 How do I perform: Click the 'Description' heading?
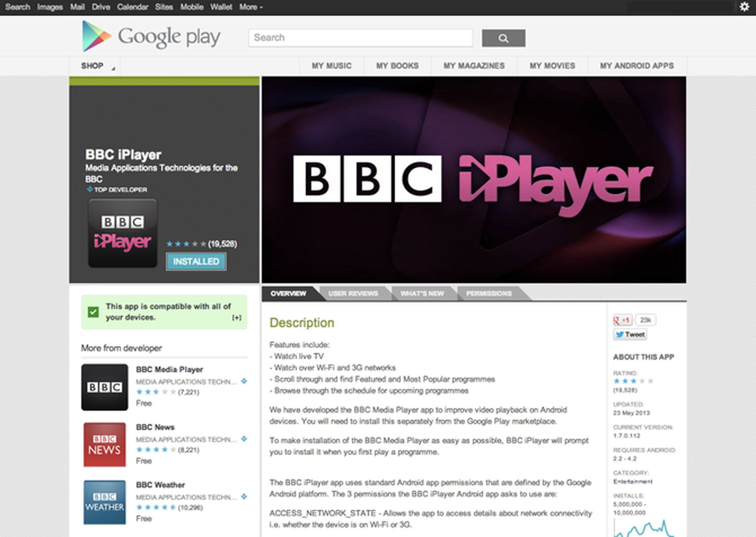pos(302,323)
